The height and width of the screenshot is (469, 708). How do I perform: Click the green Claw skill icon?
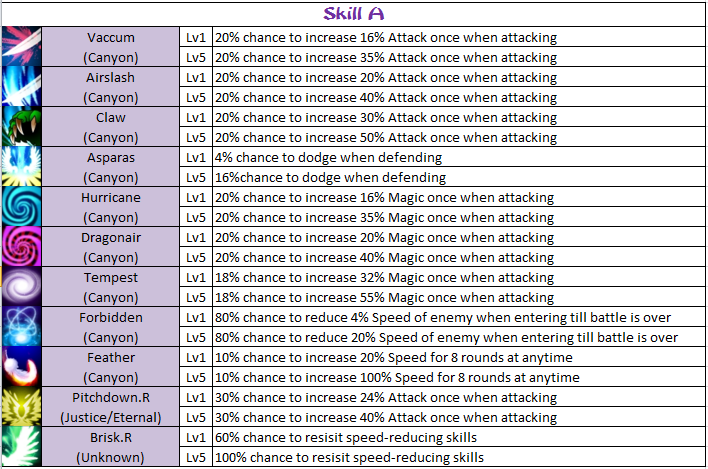(21, 127)
